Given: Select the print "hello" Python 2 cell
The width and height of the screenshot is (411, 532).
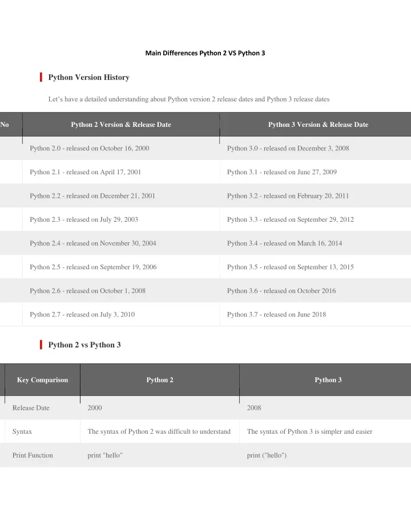Looking at the screenshot, I should pos(160,455).
